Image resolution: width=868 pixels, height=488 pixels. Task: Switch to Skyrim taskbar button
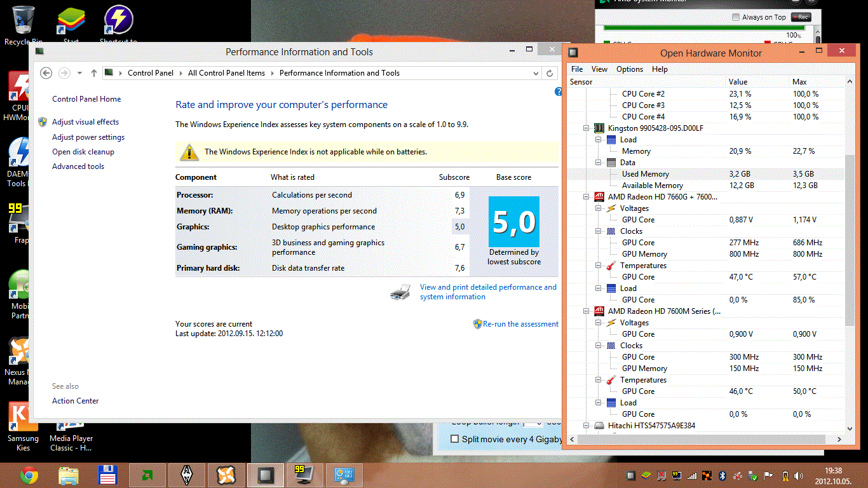click(187, 475)
